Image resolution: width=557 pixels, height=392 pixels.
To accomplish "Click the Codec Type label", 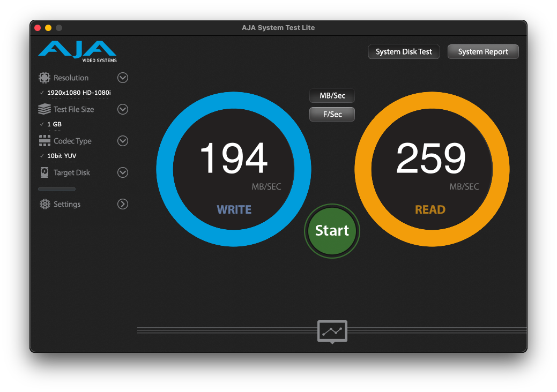I will click(72, 141).
